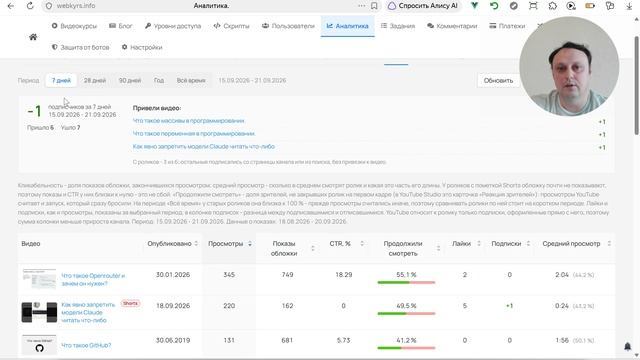Viewport: 640px width, 360px height.
Task: Click the Openrouter video thumbnail
Action: (39, 279)
